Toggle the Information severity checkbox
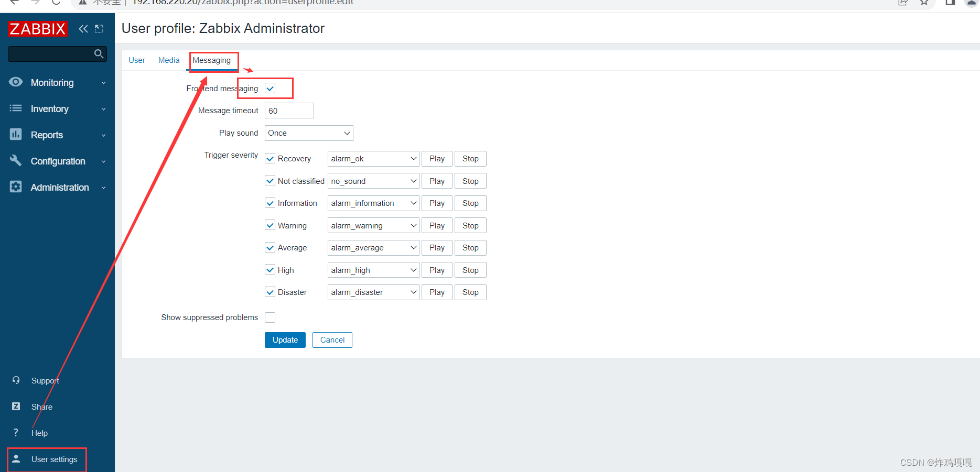Screen dimensions: 980x472 point(270,203)
